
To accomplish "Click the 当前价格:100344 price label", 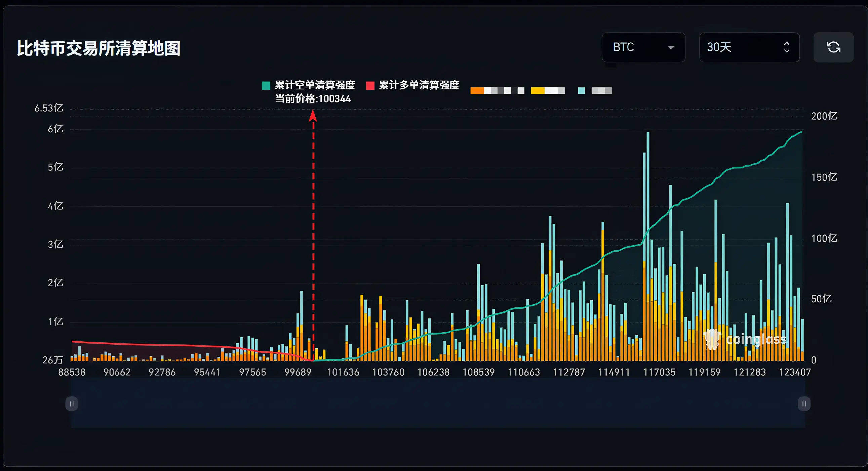I will (x=313, y=99).
